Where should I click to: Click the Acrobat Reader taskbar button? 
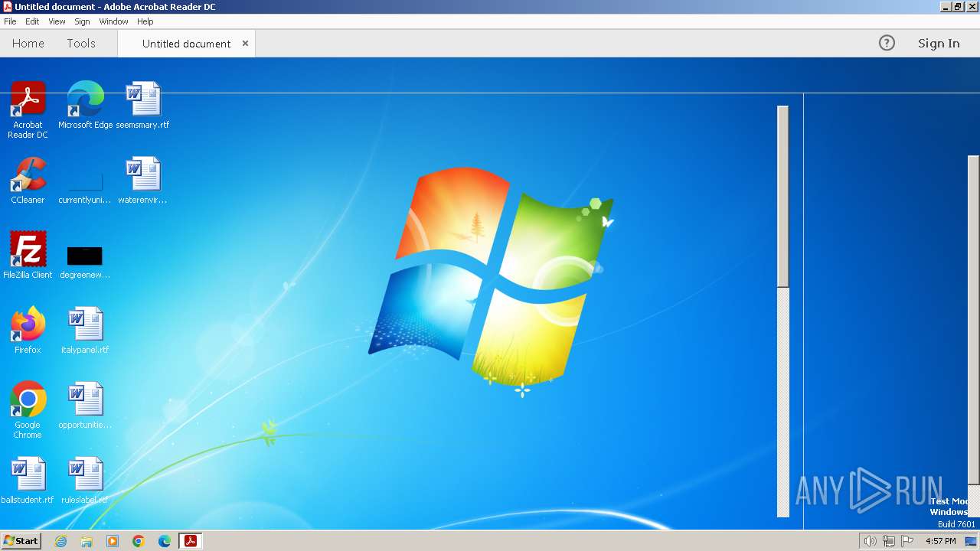pyautogui.click(x=190, y=541)
